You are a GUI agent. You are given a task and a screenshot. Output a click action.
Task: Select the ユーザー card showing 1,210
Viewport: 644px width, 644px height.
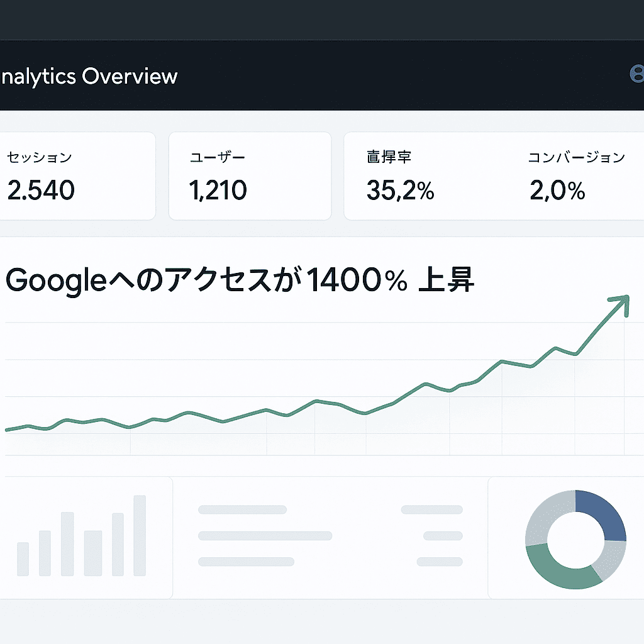coord(250,176)
